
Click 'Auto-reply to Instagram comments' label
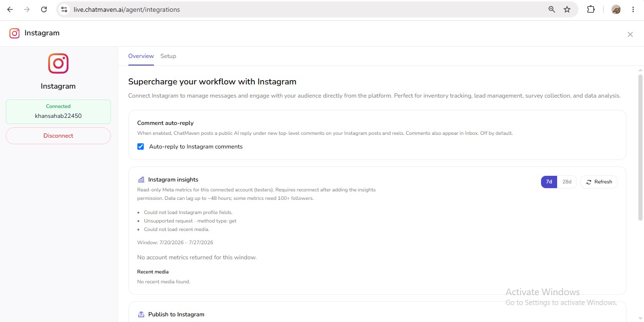pos(196,147)
